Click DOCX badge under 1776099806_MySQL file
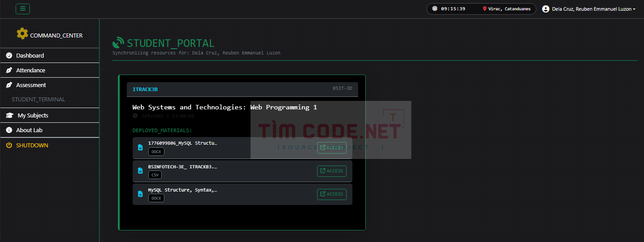This screenshot has width=644, height=242. click(156, 152)
